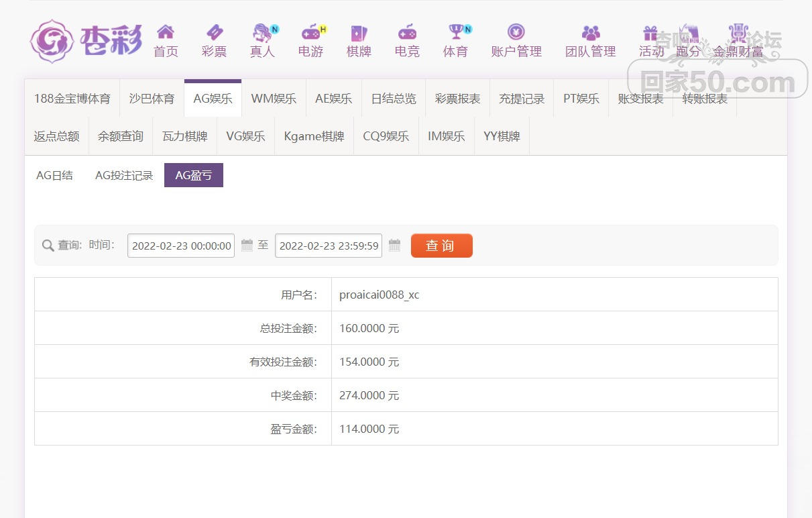Open the 电游 game controller icon
The image size is (812, 518).
point(311,32)
